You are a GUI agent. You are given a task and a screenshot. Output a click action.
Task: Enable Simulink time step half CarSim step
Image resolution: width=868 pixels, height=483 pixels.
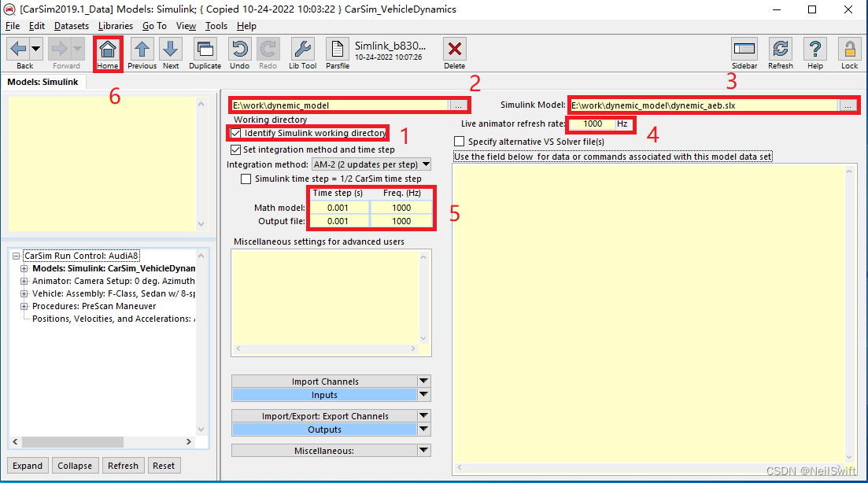pyautogui.click(x=246, y=179)
